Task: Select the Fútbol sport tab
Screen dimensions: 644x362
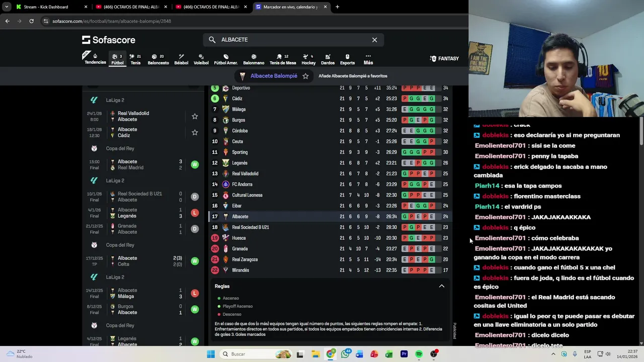Action: coord(117,59)
